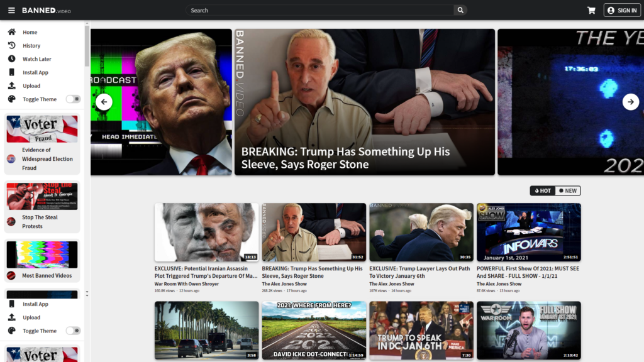Open the motorcade 3:58 video thumbnail
The height and width of the screenshot is (362, 644).
coord(206,331)
